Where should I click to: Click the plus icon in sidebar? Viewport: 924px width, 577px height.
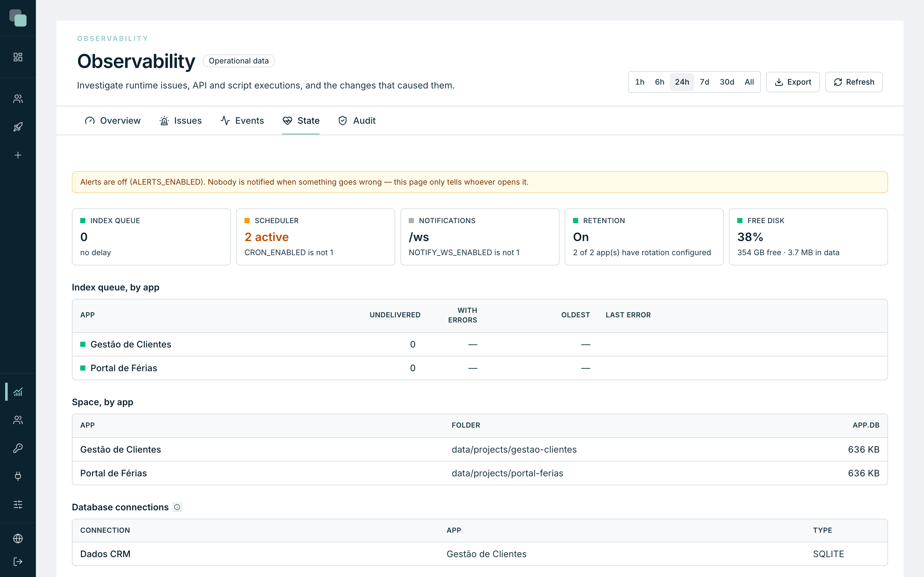pos(18,155)
